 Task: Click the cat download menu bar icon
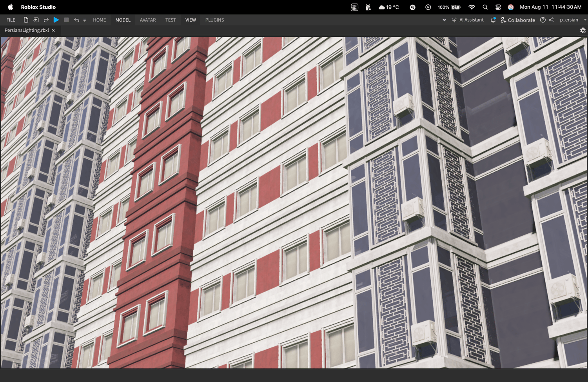(x=368, y=7)
